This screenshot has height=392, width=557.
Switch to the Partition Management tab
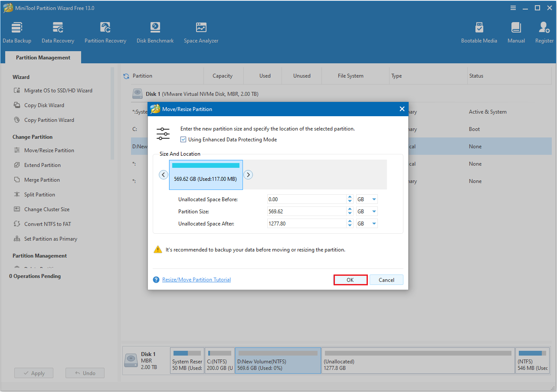pos(43,57)
